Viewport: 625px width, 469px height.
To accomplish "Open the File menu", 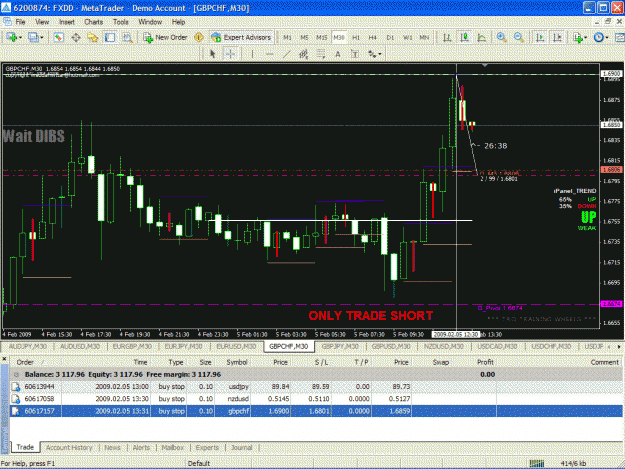I will [x=20, y=22].
